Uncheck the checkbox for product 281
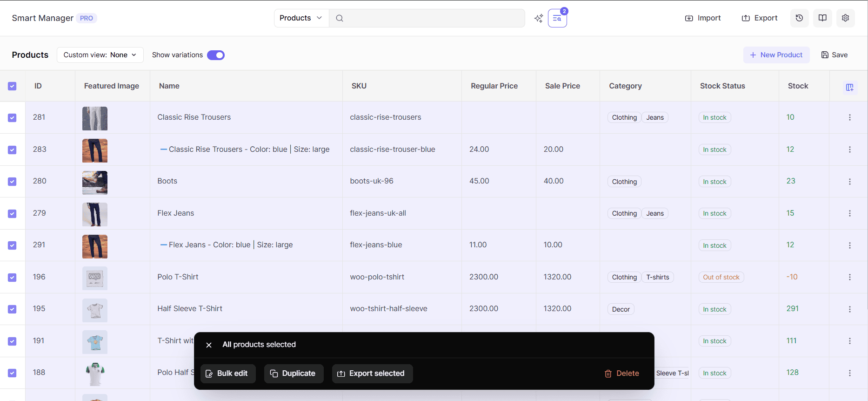The width and height of the screenshot is (868, 401). (x=12, y=118)
